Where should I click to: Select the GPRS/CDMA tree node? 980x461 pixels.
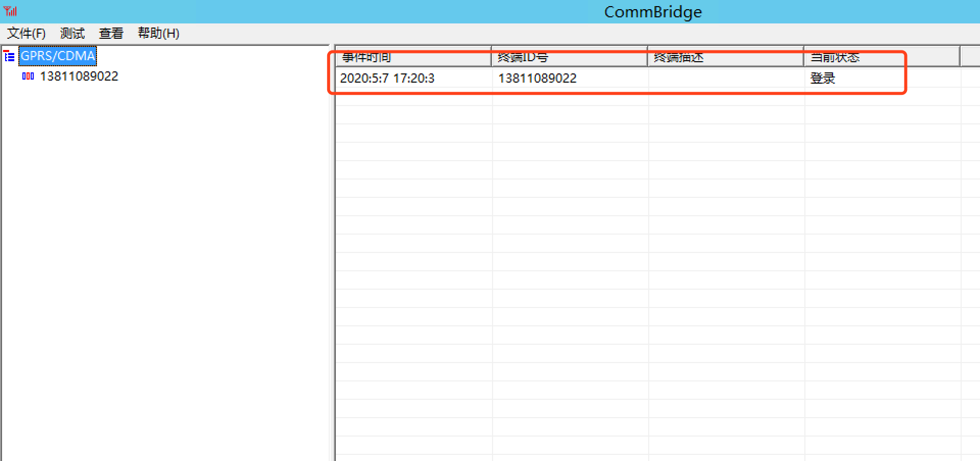58,56
